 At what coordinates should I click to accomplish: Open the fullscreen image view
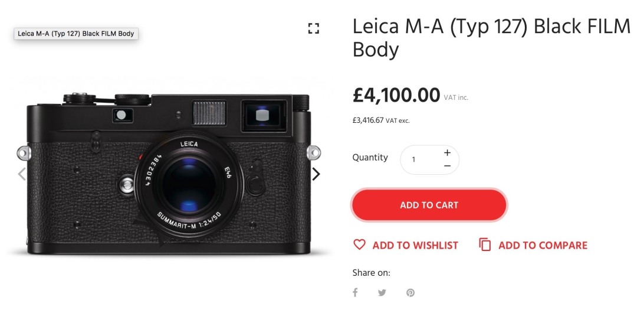click(x=314, y=28)
